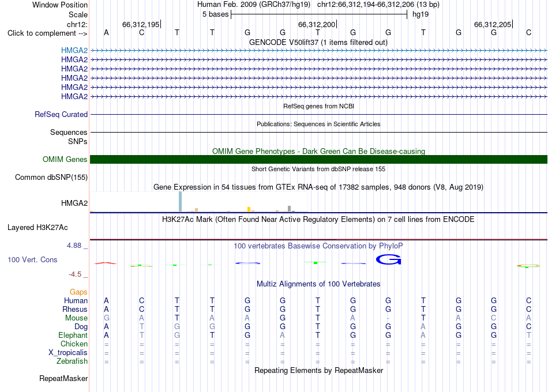This screenshot has height=392, width=548.
Task: Open 'Publications: Sequences in Scientific Articles' title
Action: click(318, 124)
